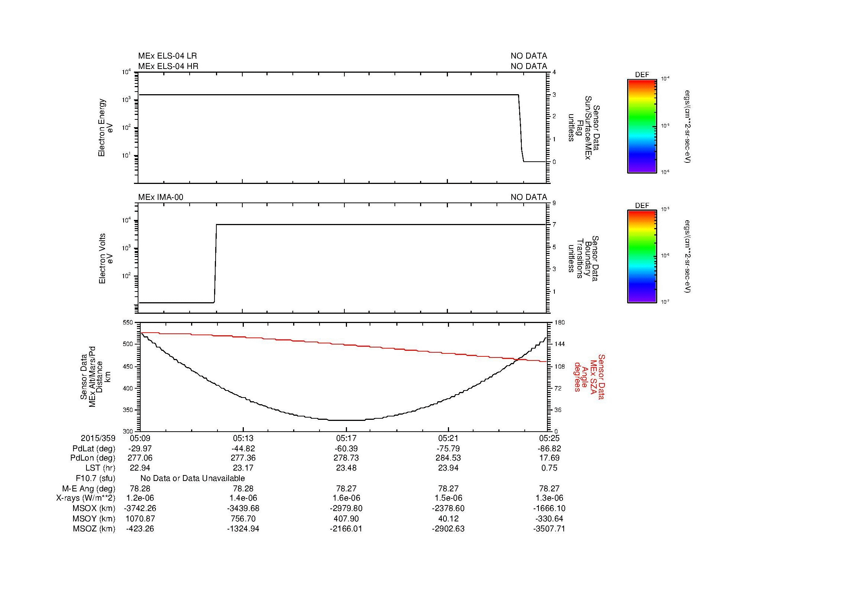Click 'No Data or Data Unavailable' text
This screenshot has height=613, width=868.
tap(193, 478)
